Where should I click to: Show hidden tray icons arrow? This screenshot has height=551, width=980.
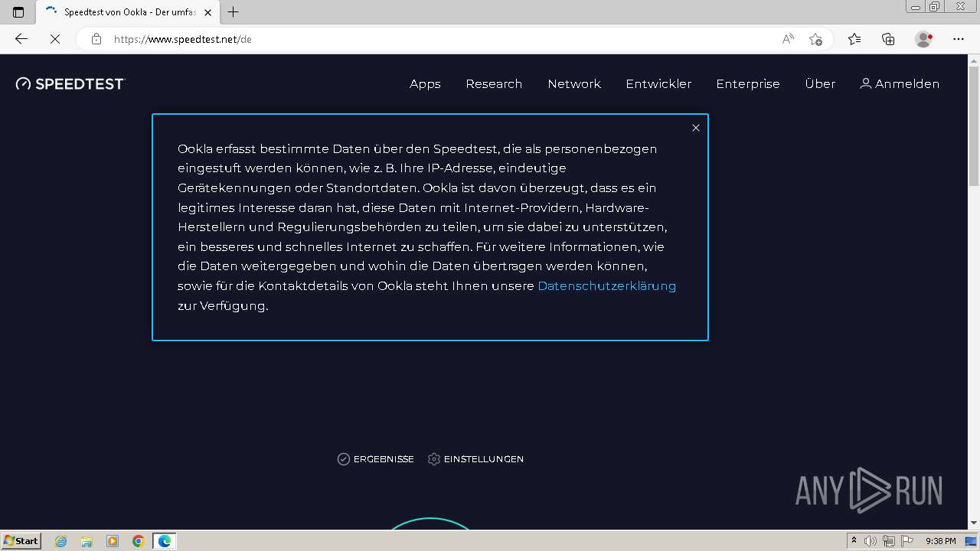point(854,541)
